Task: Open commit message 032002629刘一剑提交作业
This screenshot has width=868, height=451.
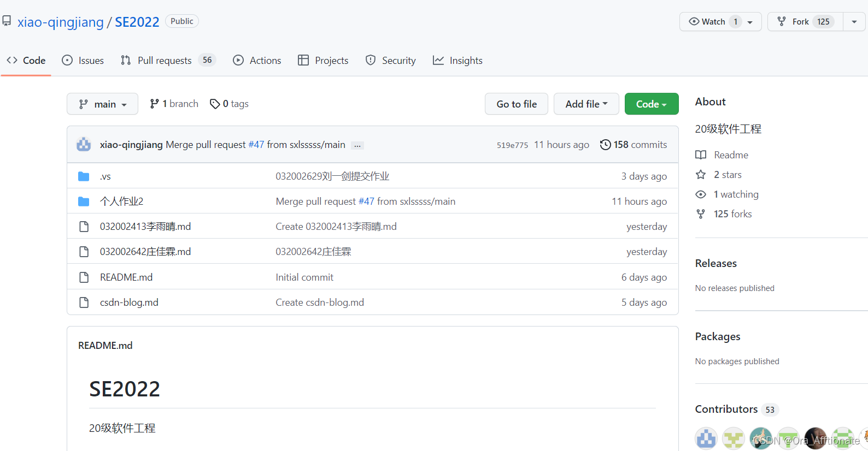Action: [332, 176]
